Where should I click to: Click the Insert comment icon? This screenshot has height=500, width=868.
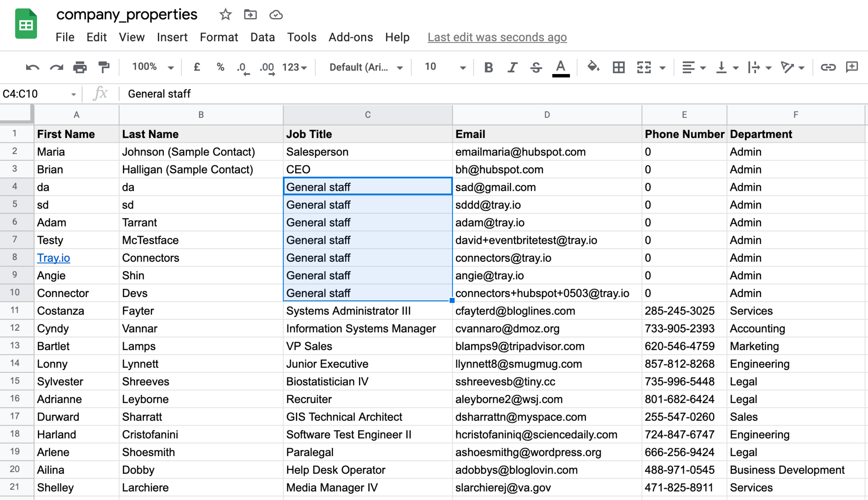point(852,67)
